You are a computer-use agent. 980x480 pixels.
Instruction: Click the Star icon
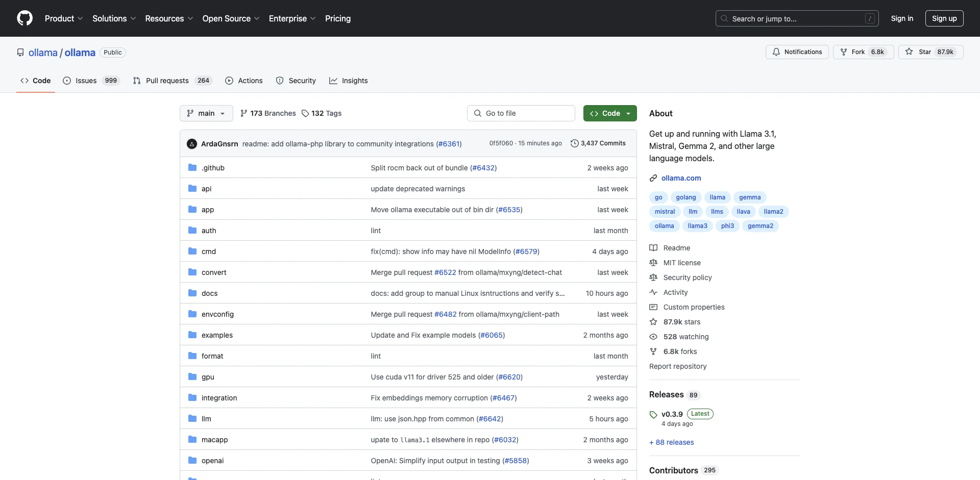coord(909,52)
